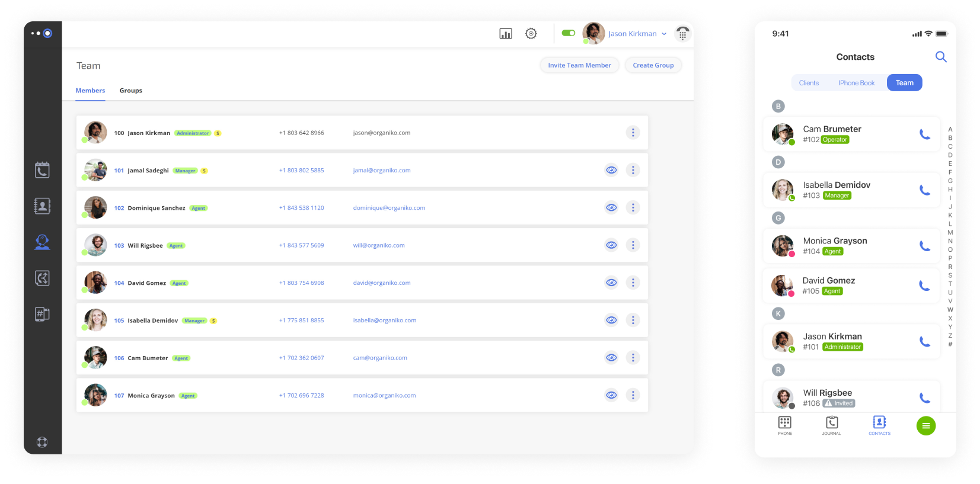Switch to the Groups tab
Screen dimensions: 980x484
click(131, 91)
